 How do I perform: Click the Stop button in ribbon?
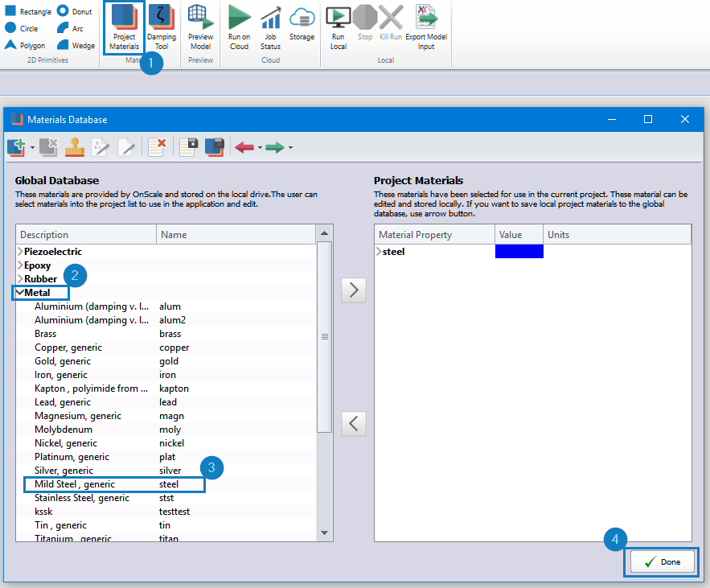tap(365, 23)
